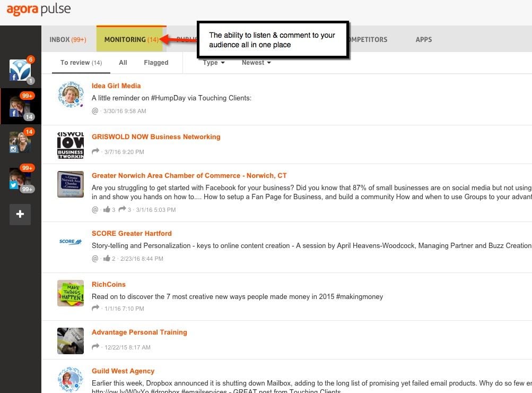Click the like thumb icon on SCORE post
This screenshot has height=393, width=532.
click(x=107, y=259)
